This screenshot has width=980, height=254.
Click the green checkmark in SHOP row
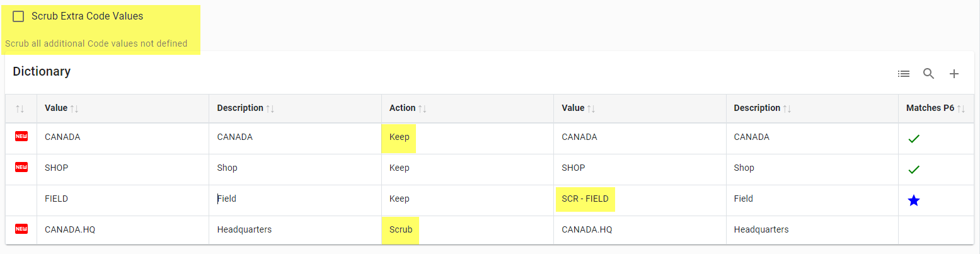914,170
